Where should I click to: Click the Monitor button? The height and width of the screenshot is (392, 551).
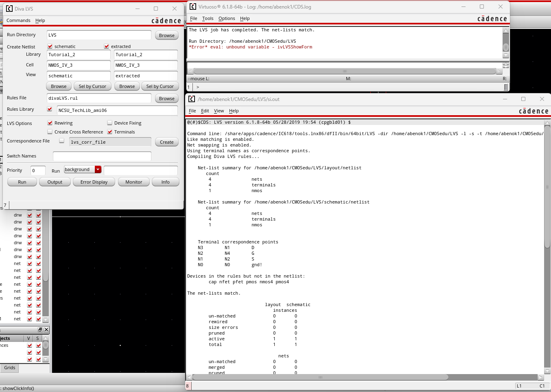134,182
